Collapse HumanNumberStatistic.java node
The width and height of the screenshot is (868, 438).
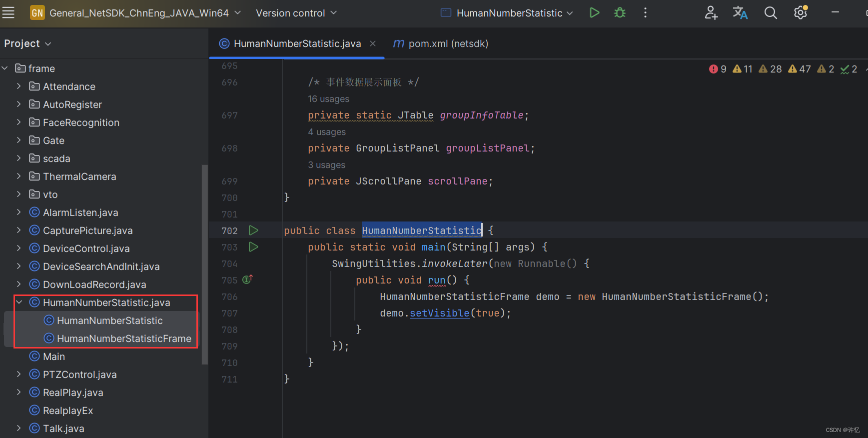pyautogui.click(x=19, y=302)
